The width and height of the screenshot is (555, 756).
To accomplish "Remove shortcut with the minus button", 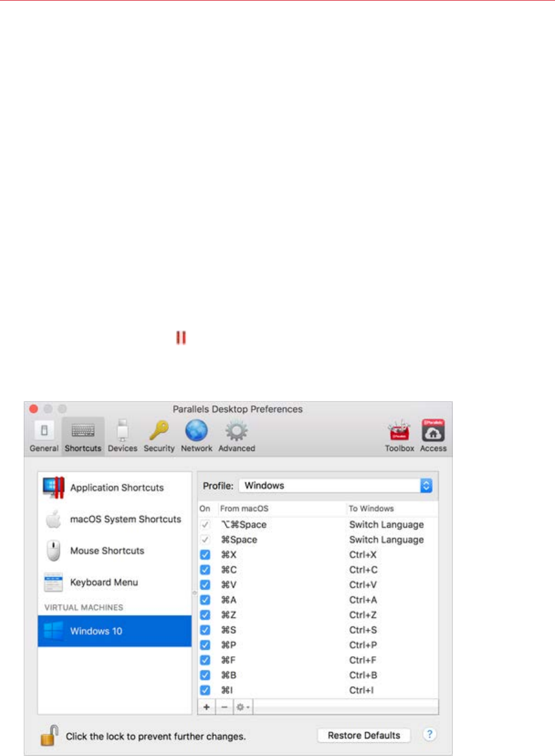I will pos(224,707).
